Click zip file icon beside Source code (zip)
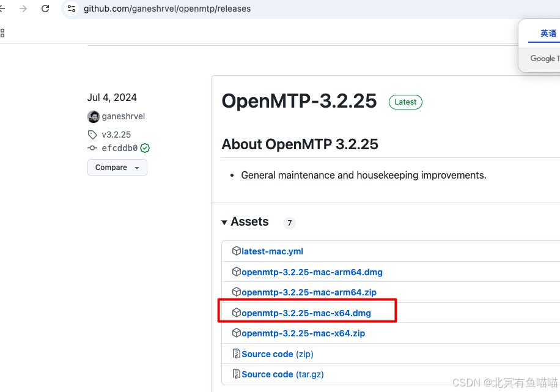This screenshot has height=392, width=560. point(237,353)
